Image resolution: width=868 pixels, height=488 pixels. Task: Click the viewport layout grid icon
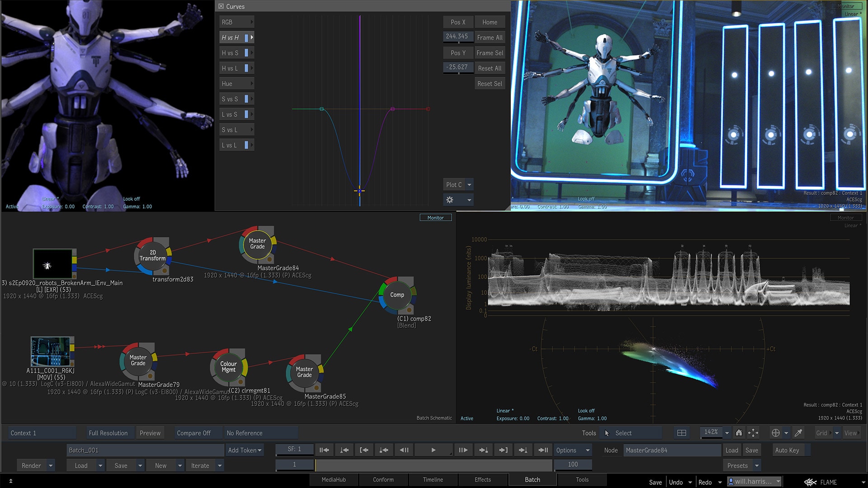click(x=682, y=433)
